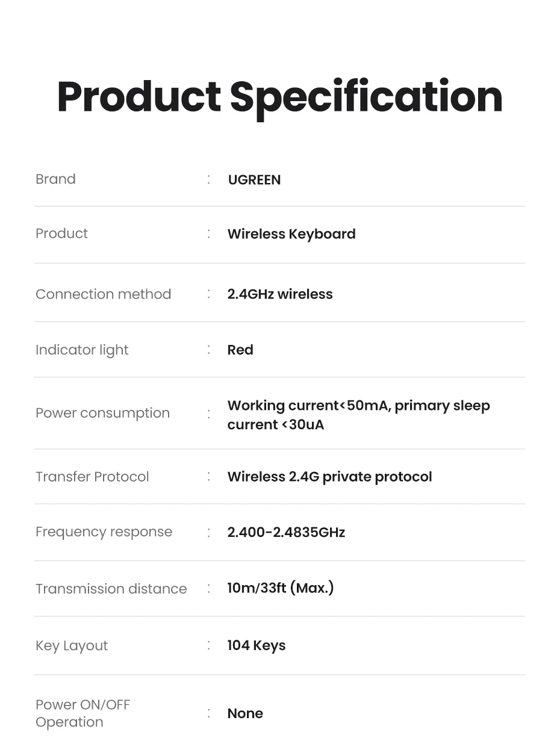
Task: Click the Transfer Protocol label
Action: [x=92, y=477]
